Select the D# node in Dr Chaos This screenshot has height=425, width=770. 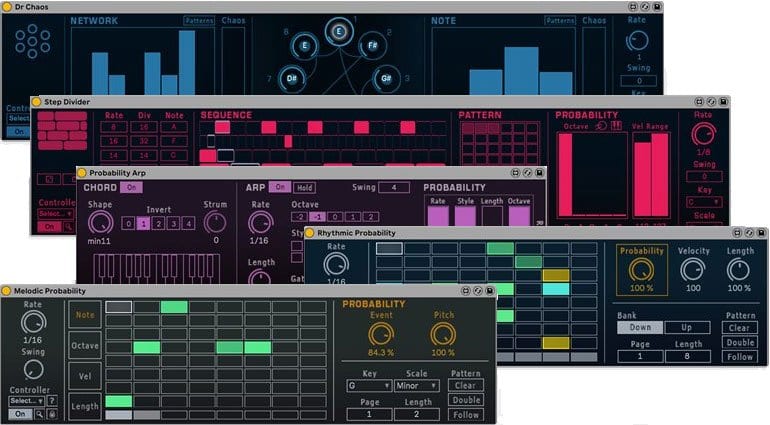292,79
